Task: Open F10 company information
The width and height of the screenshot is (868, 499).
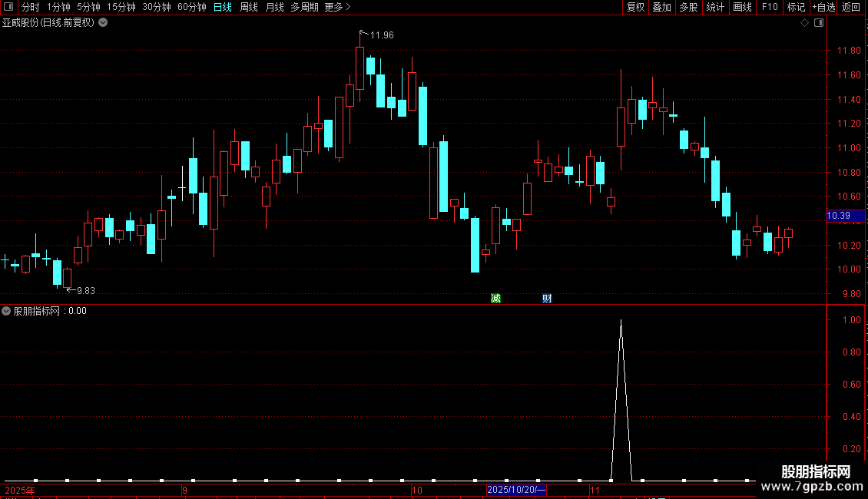Action: click(770, 7)
